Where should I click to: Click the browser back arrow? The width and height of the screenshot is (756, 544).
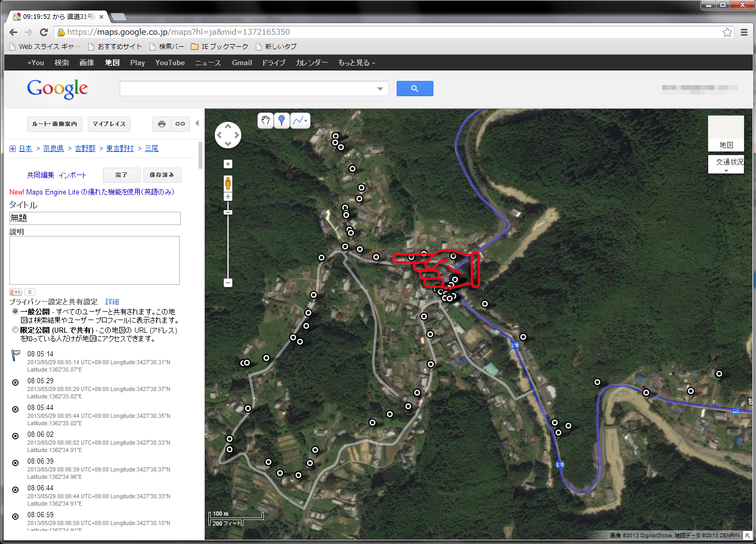(x=14, y=32)
